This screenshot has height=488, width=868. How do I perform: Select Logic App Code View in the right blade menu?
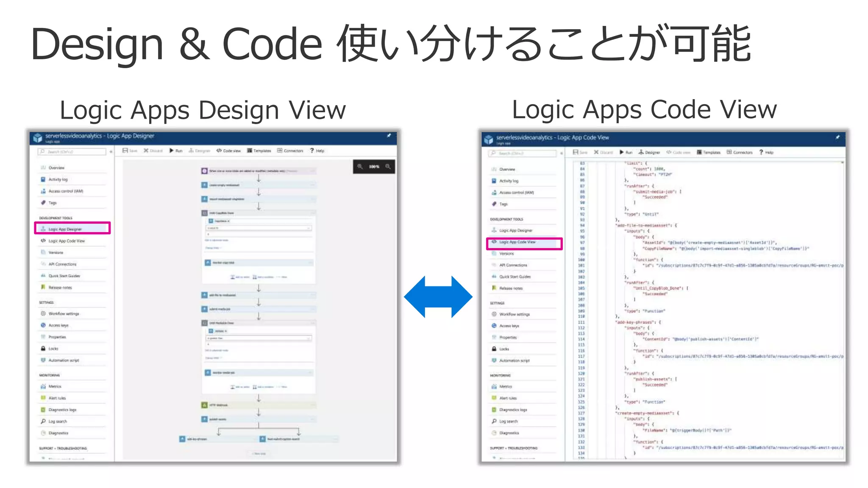[x=517, y=242]
